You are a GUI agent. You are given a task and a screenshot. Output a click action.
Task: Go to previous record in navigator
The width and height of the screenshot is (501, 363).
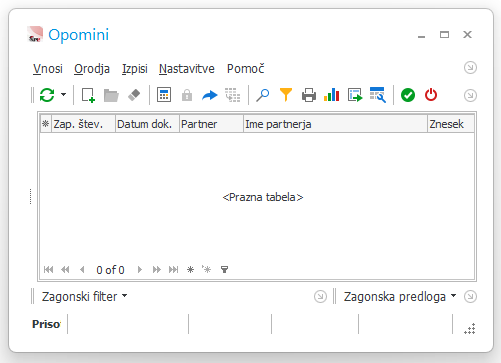tap(82, 269)
